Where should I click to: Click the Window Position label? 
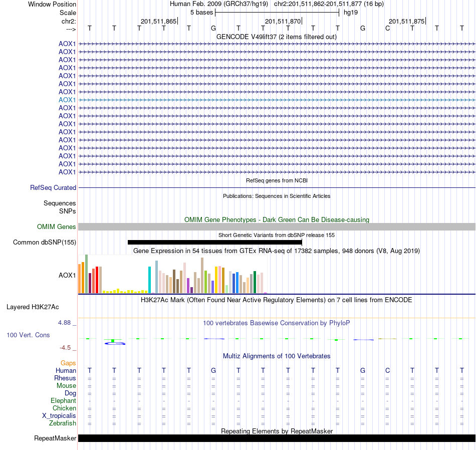tap(52, 4)
